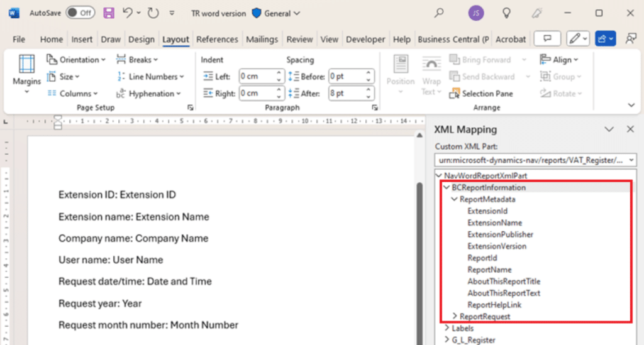Expand the ReportRequest node
This screenshot has width=644, height=345.
click(x=455, y=317)
